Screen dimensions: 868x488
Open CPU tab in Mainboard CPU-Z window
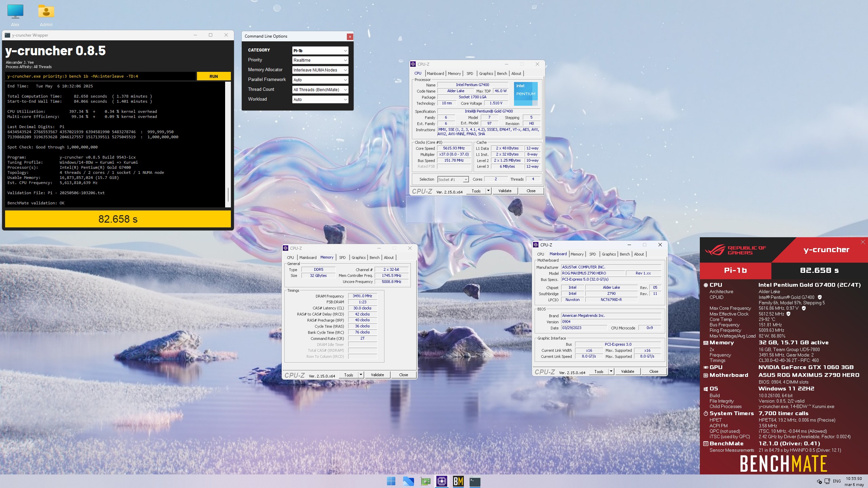point(540,254)
